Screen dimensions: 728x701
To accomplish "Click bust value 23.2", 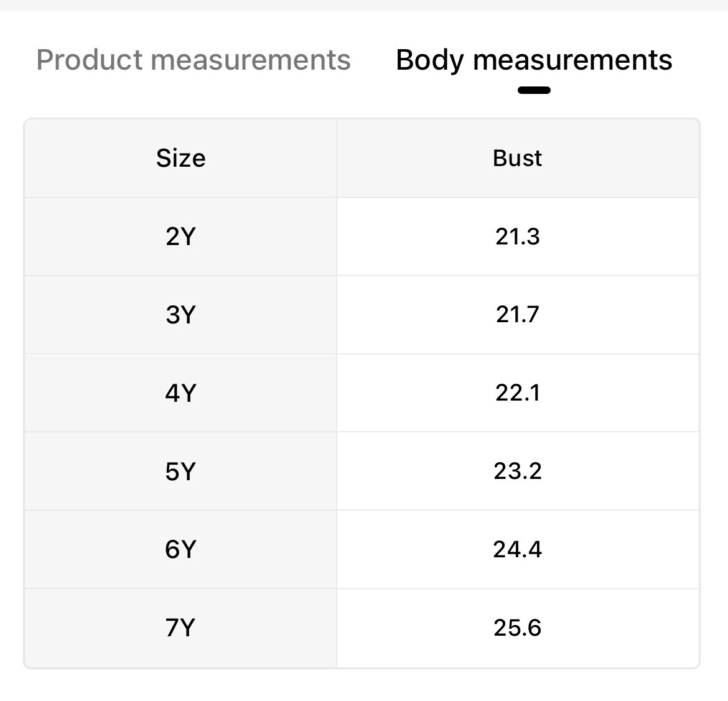I will point(518,471).
